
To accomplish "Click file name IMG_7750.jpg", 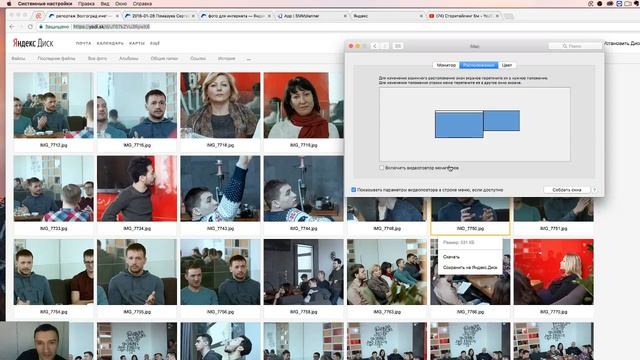I will click(x=470, y=229).
